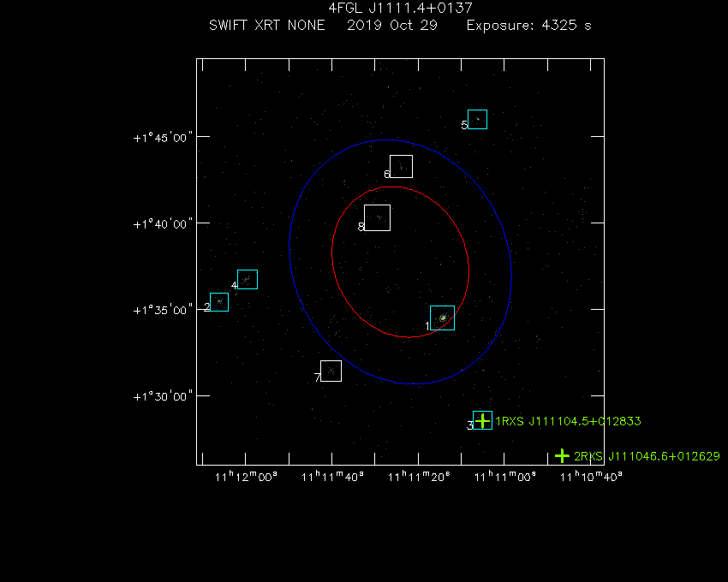Click the title 4FGL J1111.4+0137

(400, 8)
